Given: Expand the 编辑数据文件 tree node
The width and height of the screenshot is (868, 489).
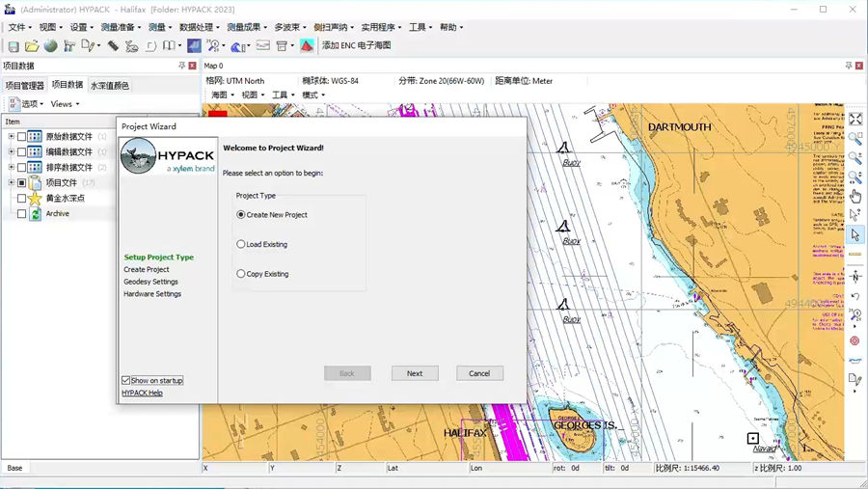Looking at the screenshot, I should pos(11,151).
